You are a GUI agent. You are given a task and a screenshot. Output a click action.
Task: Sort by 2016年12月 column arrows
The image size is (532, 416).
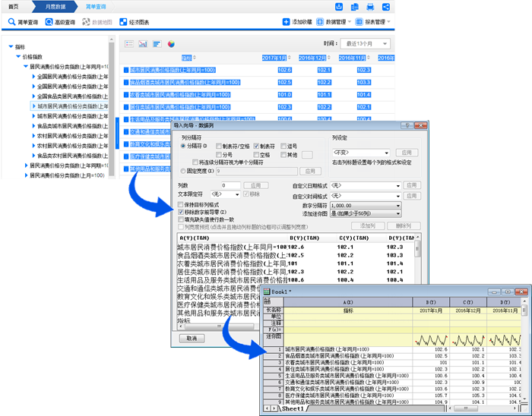click(x=329, y=58)
